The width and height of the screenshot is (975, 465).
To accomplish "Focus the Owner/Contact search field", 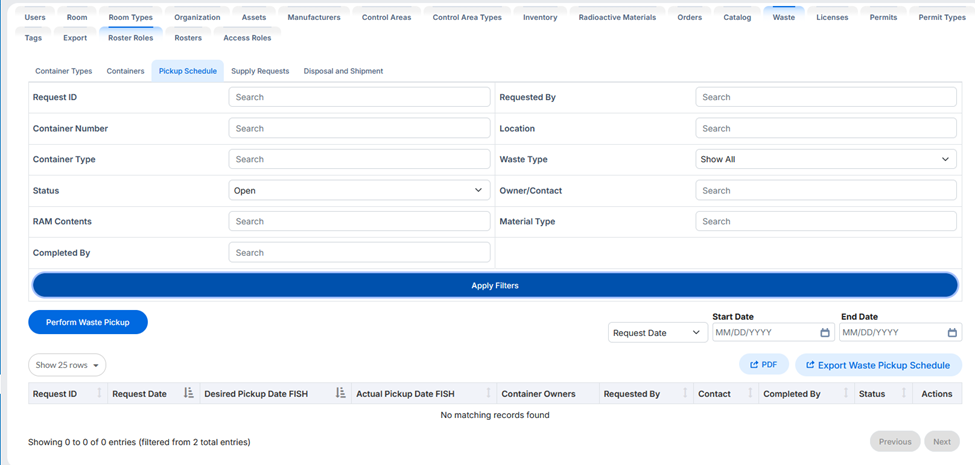I will click(826, 190).
